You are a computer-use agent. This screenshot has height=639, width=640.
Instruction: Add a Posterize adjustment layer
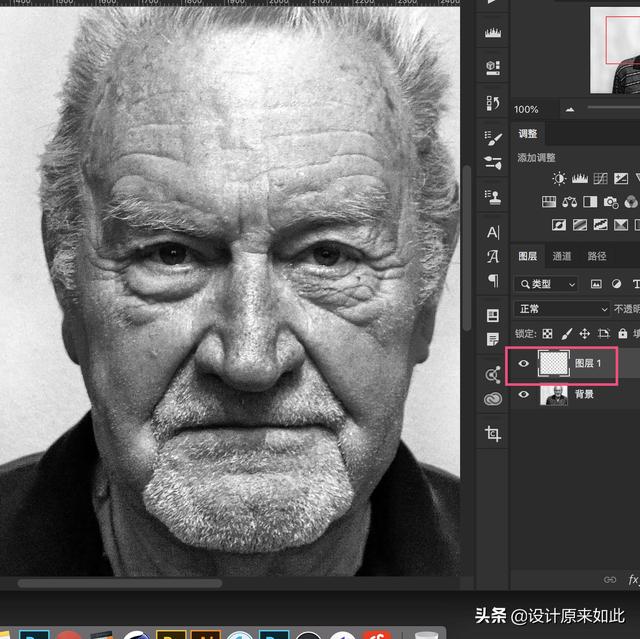click(x=580, y=224)
